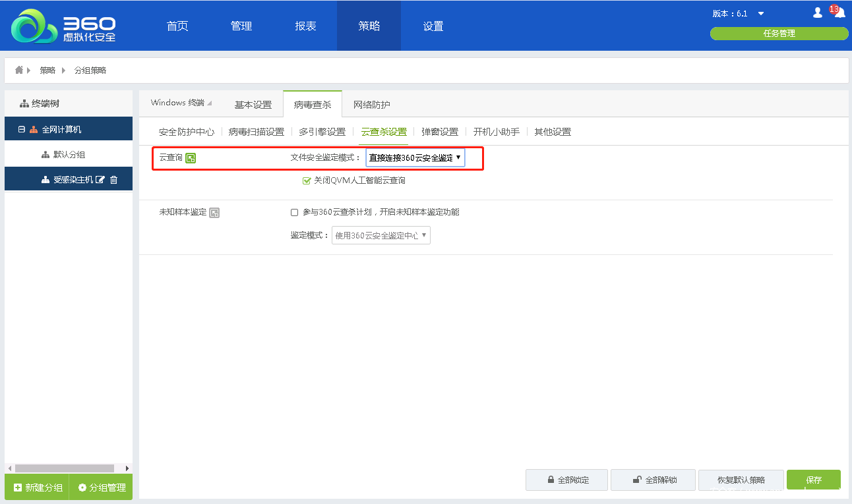Click the notification bell icon
The image size is (852, 504).
point(839,13)
